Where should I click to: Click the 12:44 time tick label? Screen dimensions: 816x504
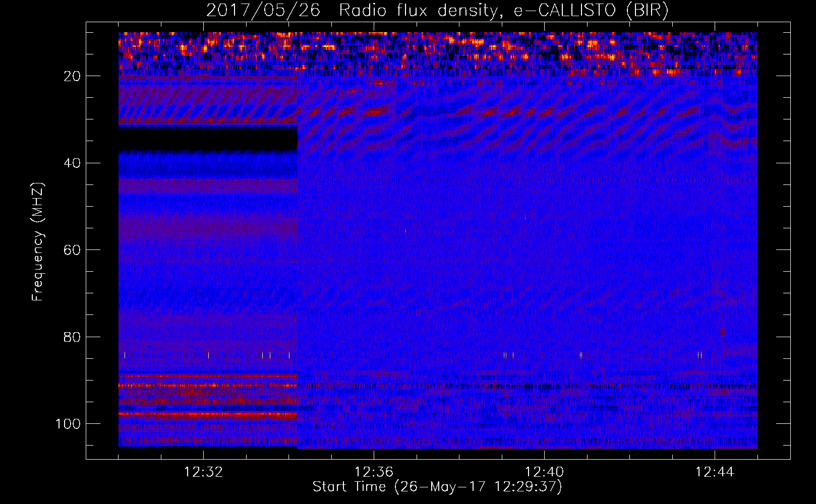715,472
